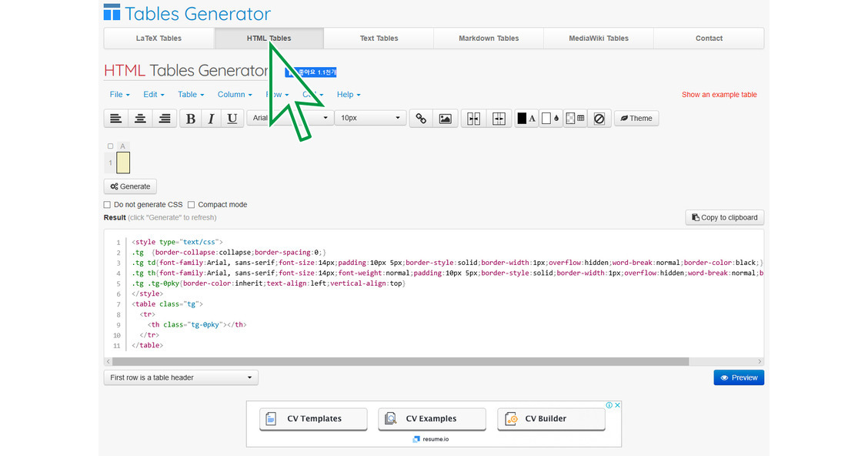Select row 1 header
The width and height of the screenshot is (868, 456).
(x=110, y=163)
